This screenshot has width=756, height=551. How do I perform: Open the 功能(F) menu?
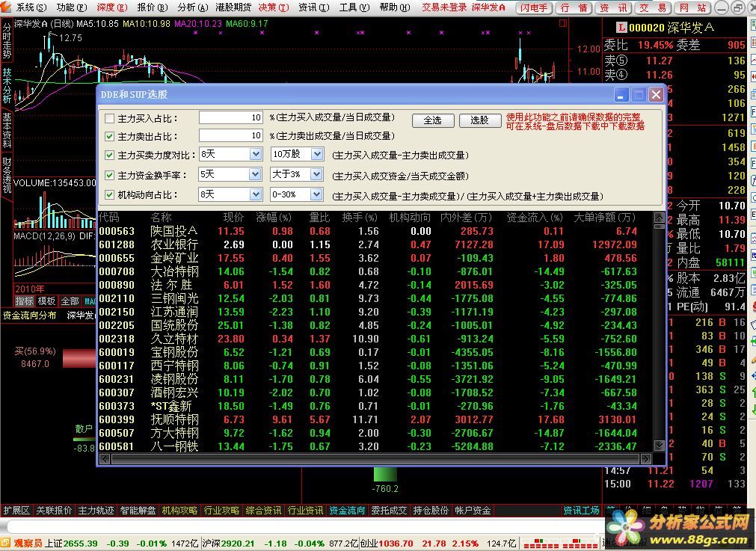(x=72, y=7)
